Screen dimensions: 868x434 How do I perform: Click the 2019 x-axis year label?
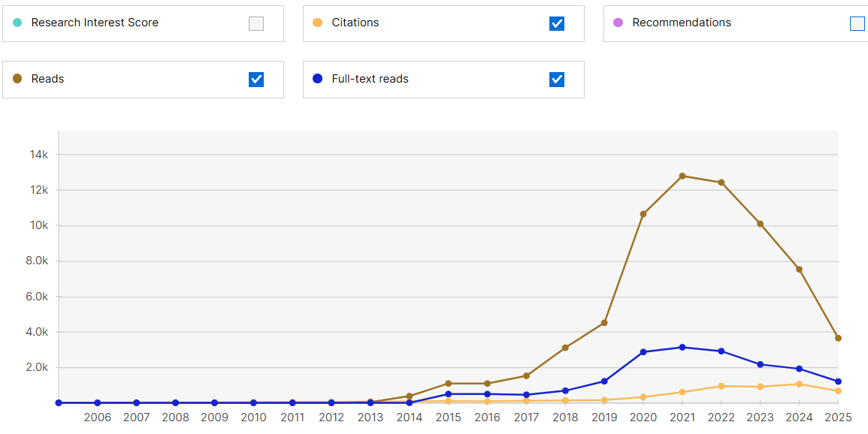pyautogui.click(x=604, y=417)
